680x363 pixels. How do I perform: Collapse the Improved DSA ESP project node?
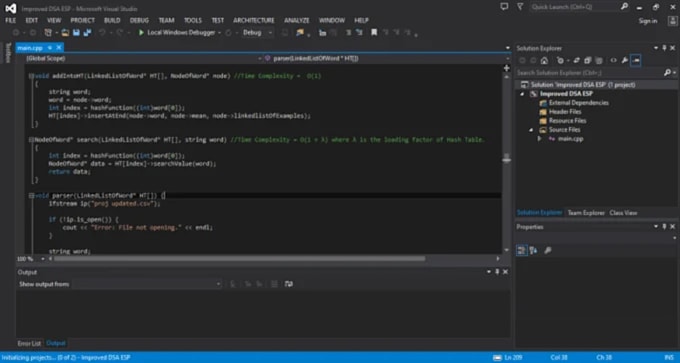(522, 94)
